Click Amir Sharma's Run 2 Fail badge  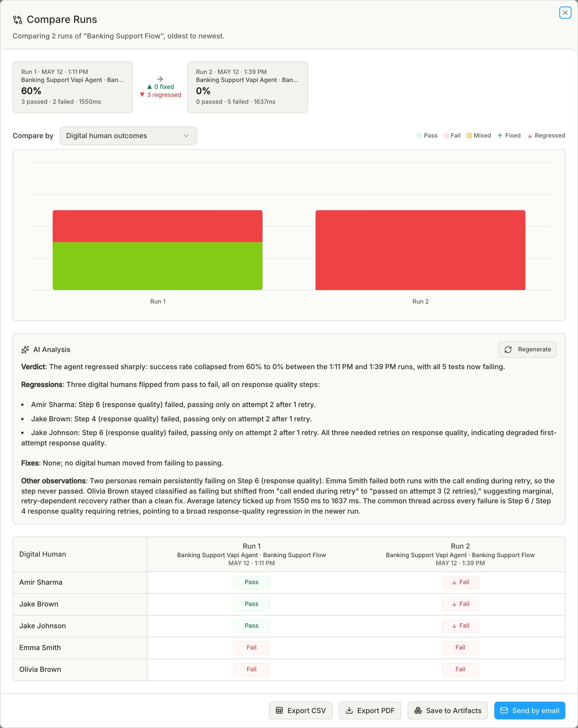460,582
